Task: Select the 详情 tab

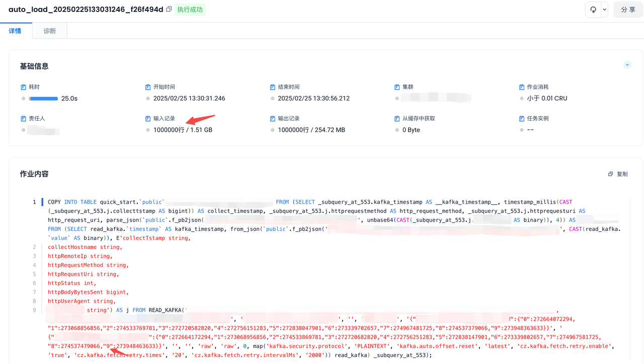Action: [15, 31]
